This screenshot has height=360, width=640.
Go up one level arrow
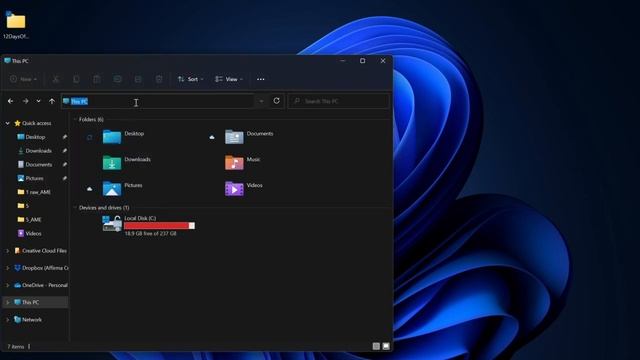pyautogui.click(x=52, y=101)
